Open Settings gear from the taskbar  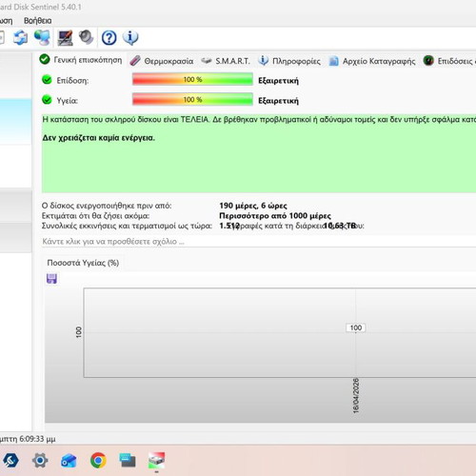40,461
